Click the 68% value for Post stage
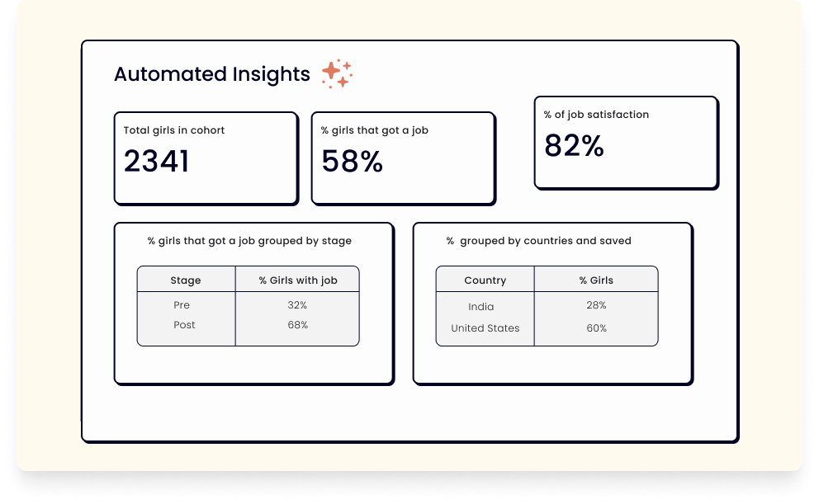The image size is (819, 504). pos(298,325)
